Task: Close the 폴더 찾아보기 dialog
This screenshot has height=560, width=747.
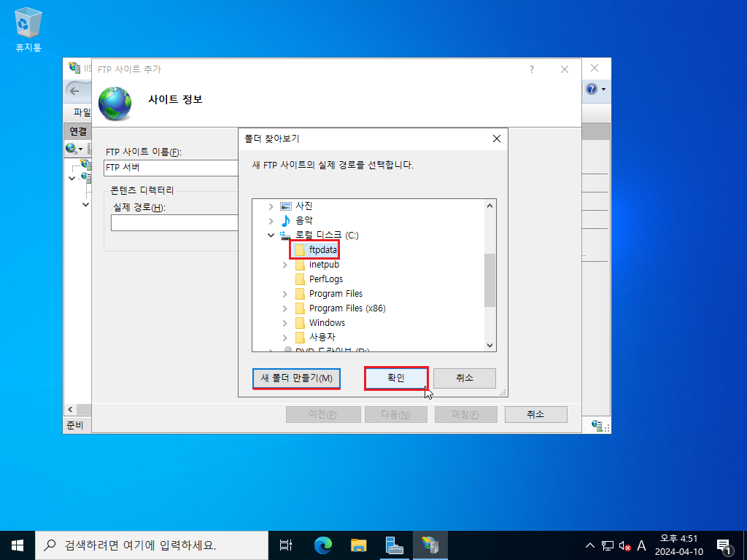Action: coord(496,139)
